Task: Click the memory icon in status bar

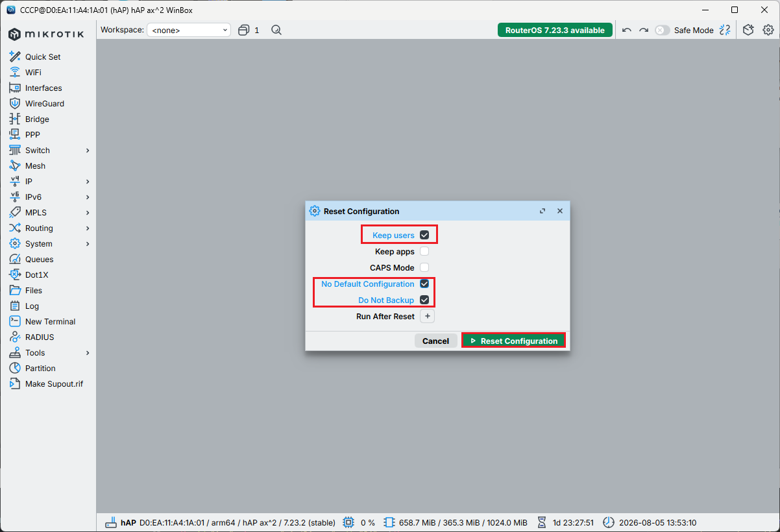Action: [x=389, y=522]
